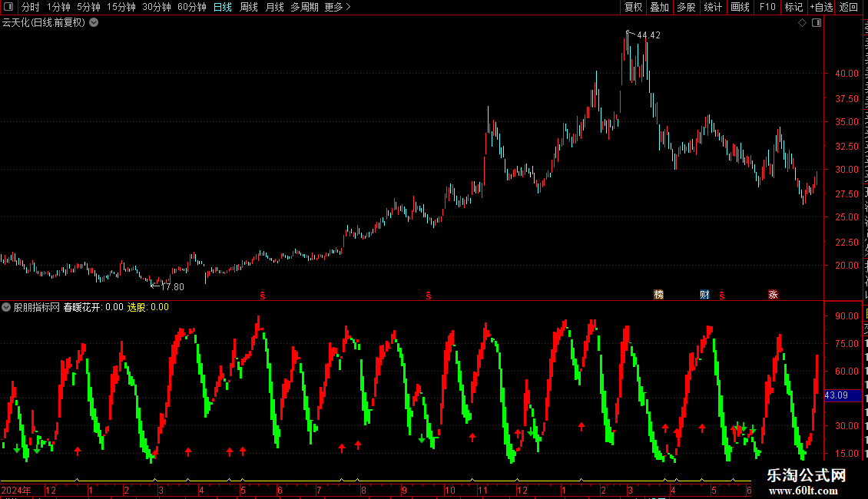
Task: Click the 标记 mark button
Action: (x=793, y=7)
